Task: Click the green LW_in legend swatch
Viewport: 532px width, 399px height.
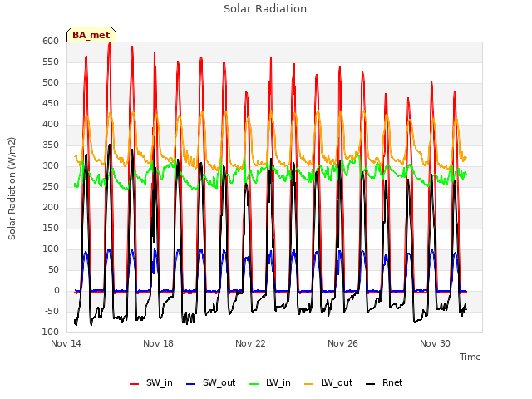Action: [x=254, y=384]
